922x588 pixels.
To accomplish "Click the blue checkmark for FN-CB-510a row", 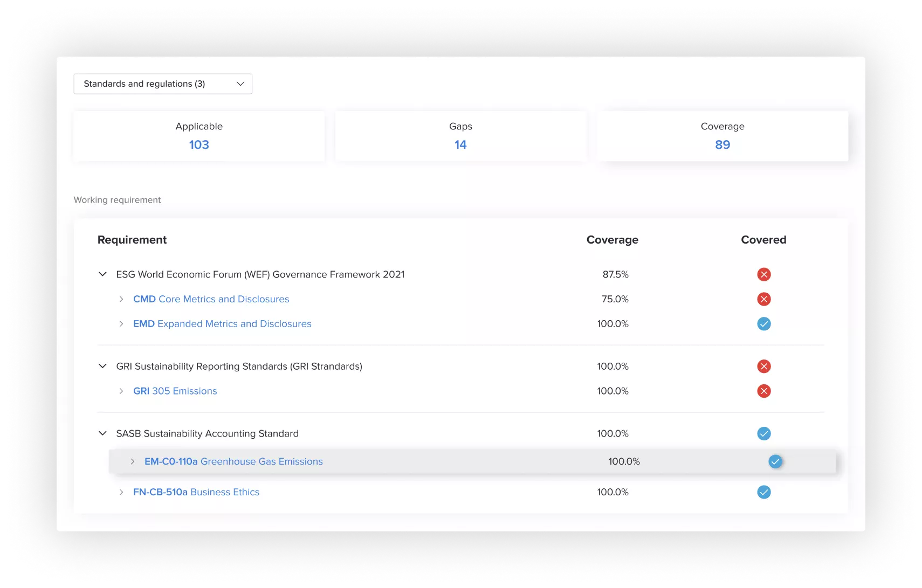I will pos(764,492).
